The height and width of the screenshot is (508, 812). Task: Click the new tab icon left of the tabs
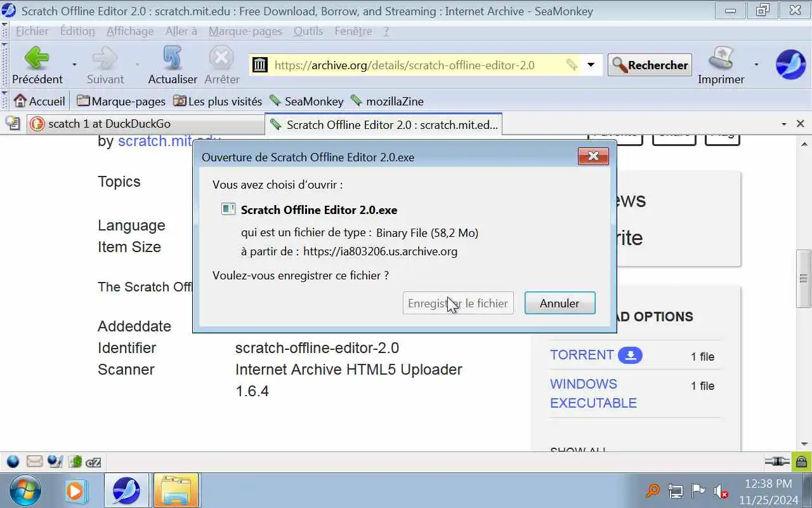click(13, 123)
